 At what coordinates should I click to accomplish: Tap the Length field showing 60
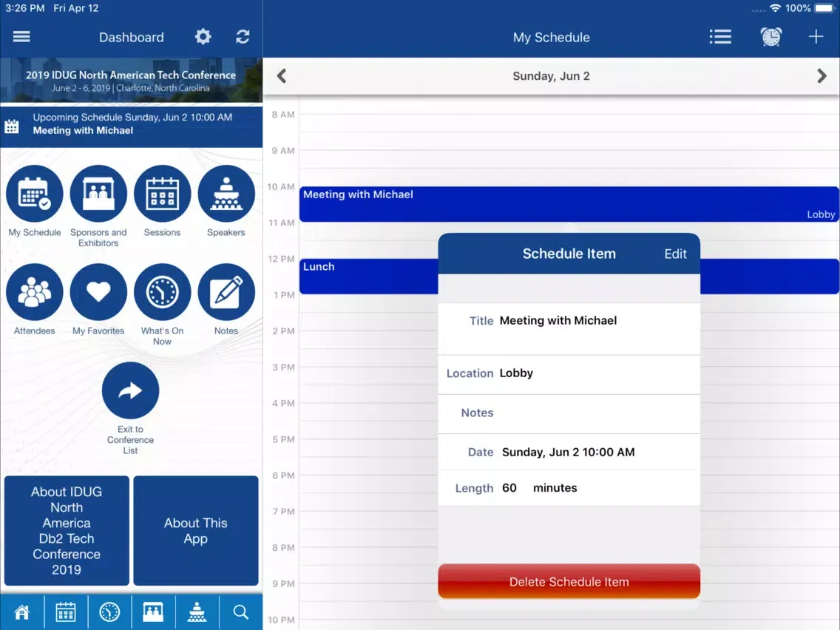point(569,488)
